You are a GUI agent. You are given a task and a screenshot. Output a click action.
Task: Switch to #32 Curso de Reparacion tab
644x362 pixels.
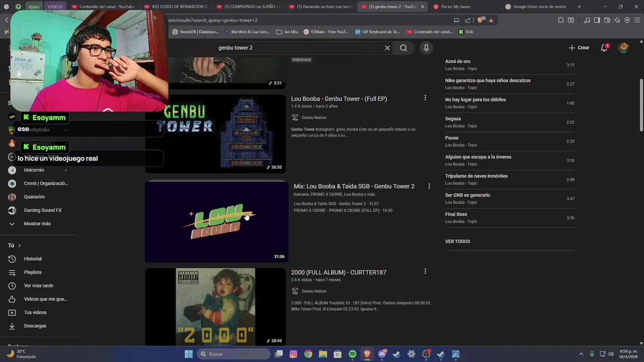176,7
